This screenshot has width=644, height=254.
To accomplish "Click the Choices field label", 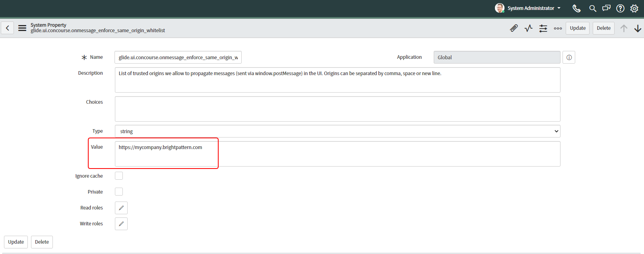I will pyautogui.click(x=94, y=102).
